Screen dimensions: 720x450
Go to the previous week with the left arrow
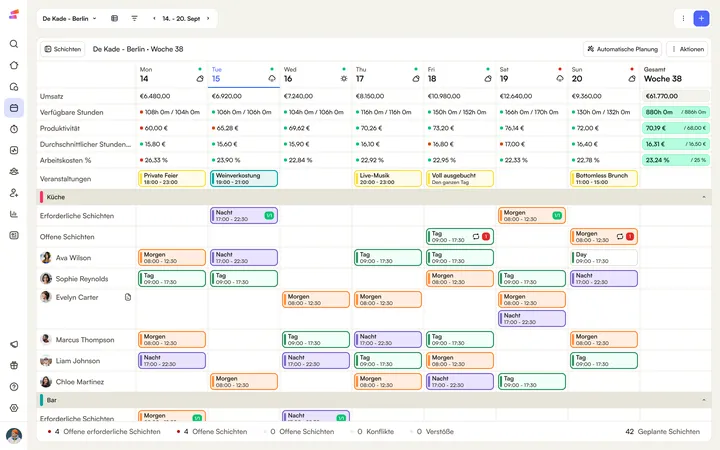coord(154,18)
